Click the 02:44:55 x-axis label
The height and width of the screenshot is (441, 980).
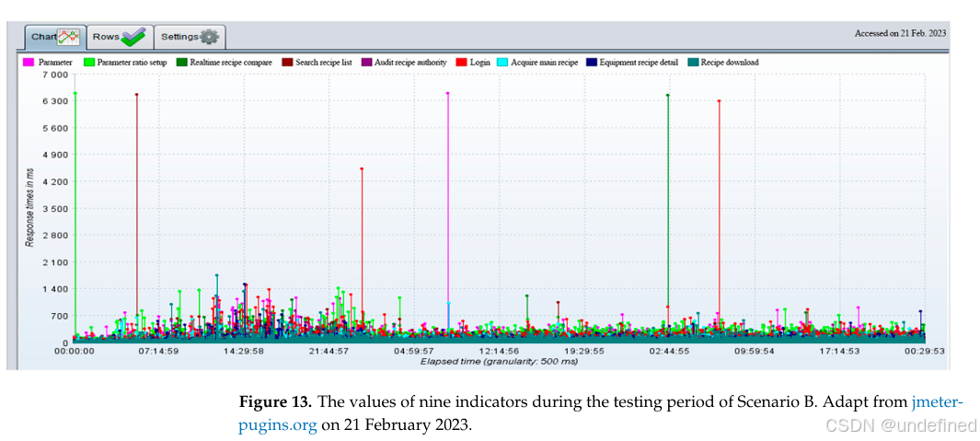[669, 351]
